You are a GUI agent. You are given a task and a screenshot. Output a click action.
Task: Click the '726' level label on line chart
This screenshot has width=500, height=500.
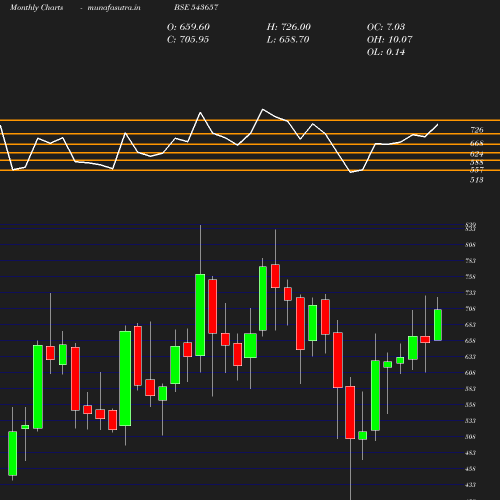point(477,130)
